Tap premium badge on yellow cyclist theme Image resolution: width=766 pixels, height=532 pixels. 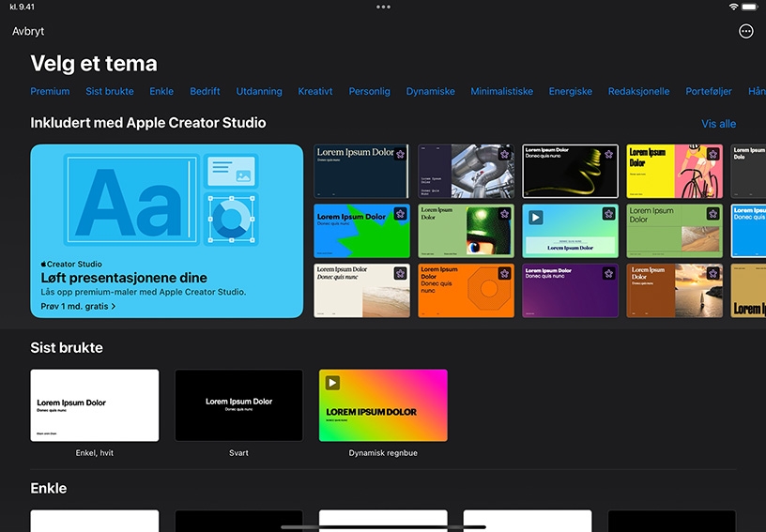point(712,154)
